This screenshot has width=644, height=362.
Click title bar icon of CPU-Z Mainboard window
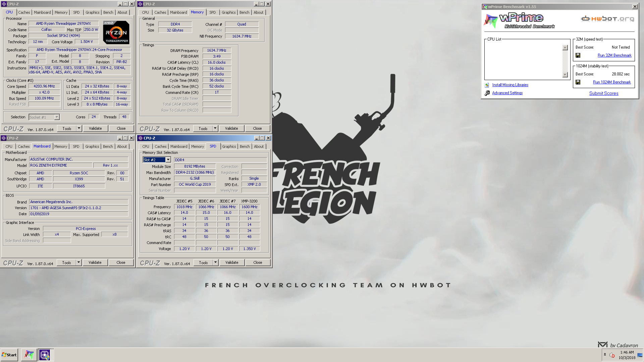click(x=4, y=138)
